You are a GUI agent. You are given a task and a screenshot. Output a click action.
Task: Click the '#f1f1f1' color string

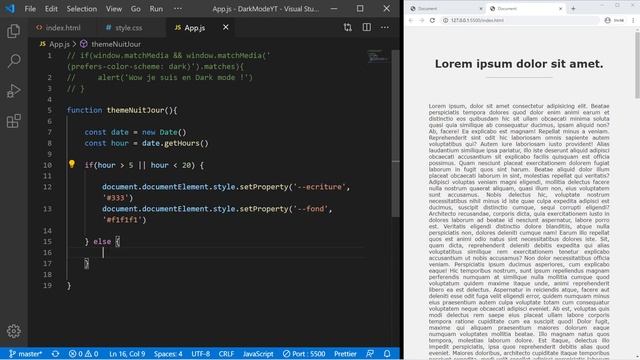(x=122, y=220)
